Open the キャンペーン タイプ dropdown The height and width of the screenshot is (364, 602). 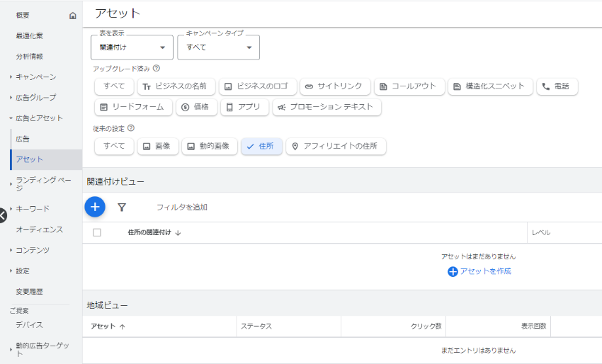[218, 47]
